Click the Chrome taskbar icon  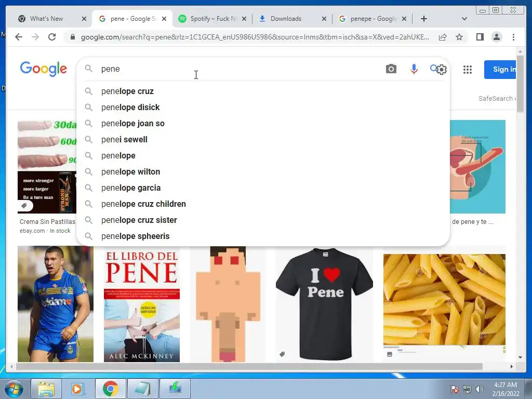point(110,389)
